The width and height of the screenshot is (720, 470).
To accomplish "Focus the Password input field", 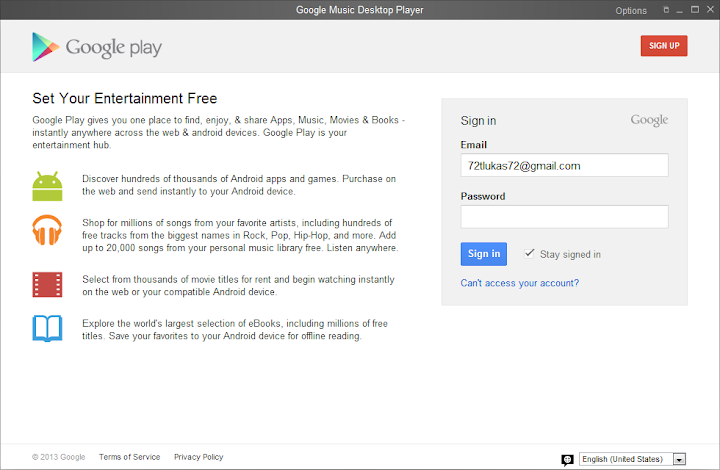I will click(564, 217).
